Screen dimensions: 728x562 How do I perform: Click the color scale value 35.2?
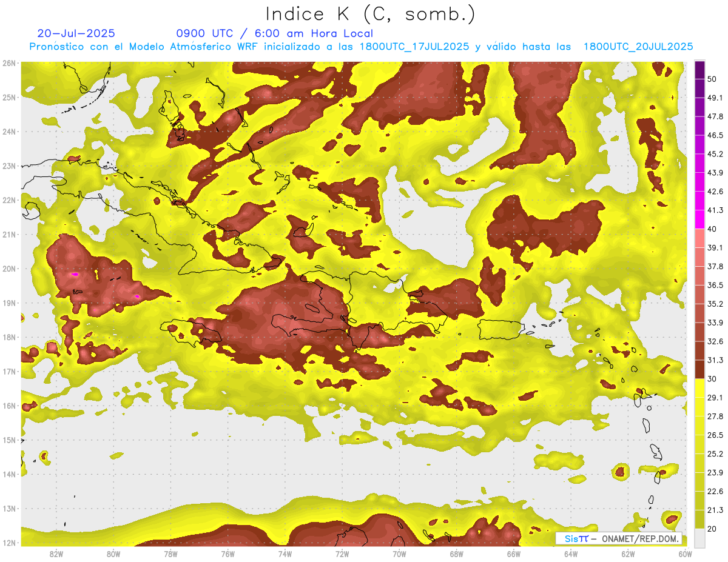[715, 304]
